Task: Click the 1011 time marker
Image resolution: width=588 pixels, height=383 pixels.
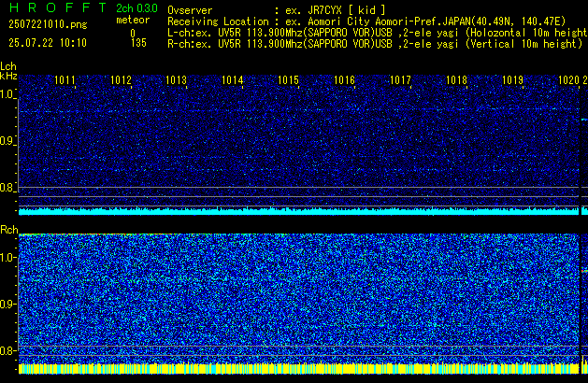Action: 65,80
